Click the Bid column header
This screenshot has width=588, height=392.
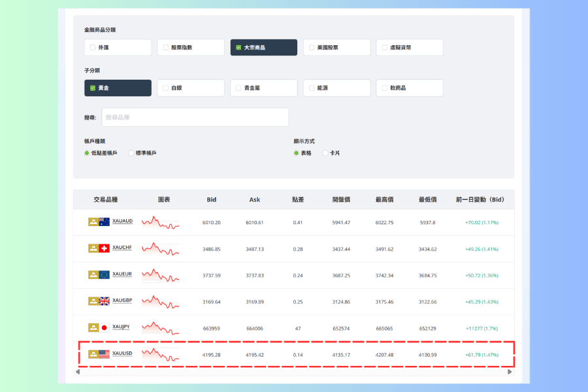212,199
